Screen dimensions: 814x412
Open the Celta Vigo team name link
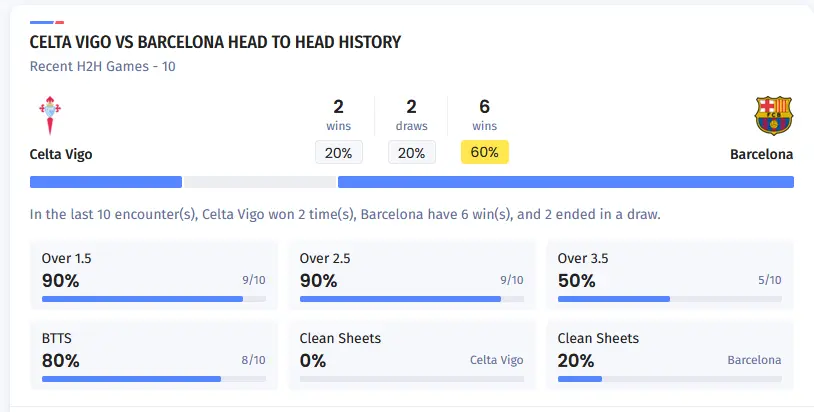coord(61,155)
